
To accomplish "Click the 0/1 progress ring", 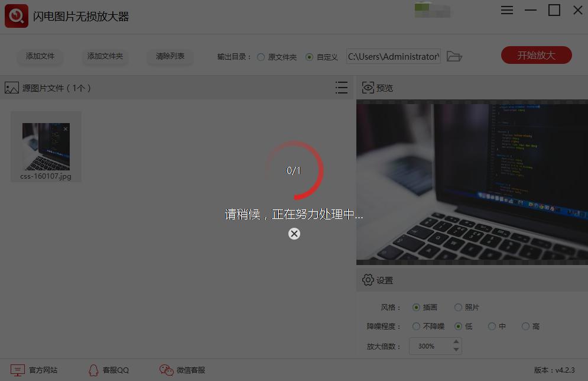I will coord(294,170).
